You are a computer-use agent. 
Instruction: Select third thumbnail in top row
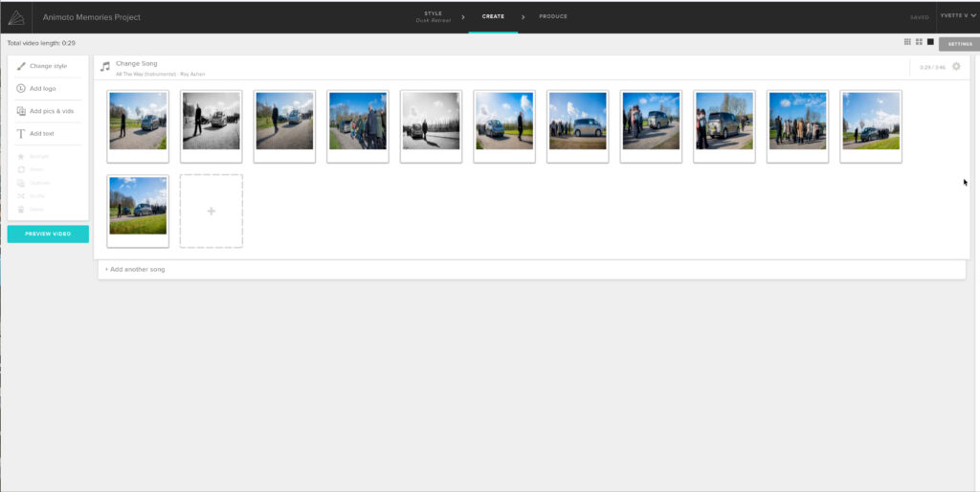(x=284, y=126)
